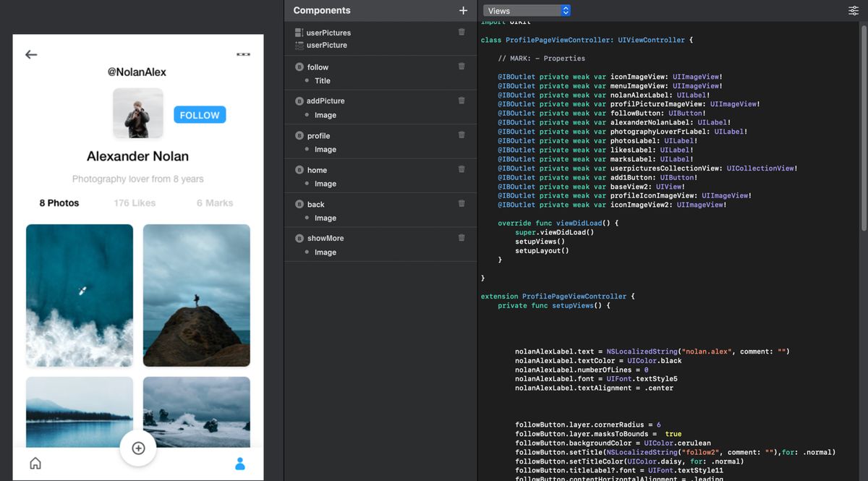Tap the home icon in bottom bar
868x481 pixels.
point(35,464)
